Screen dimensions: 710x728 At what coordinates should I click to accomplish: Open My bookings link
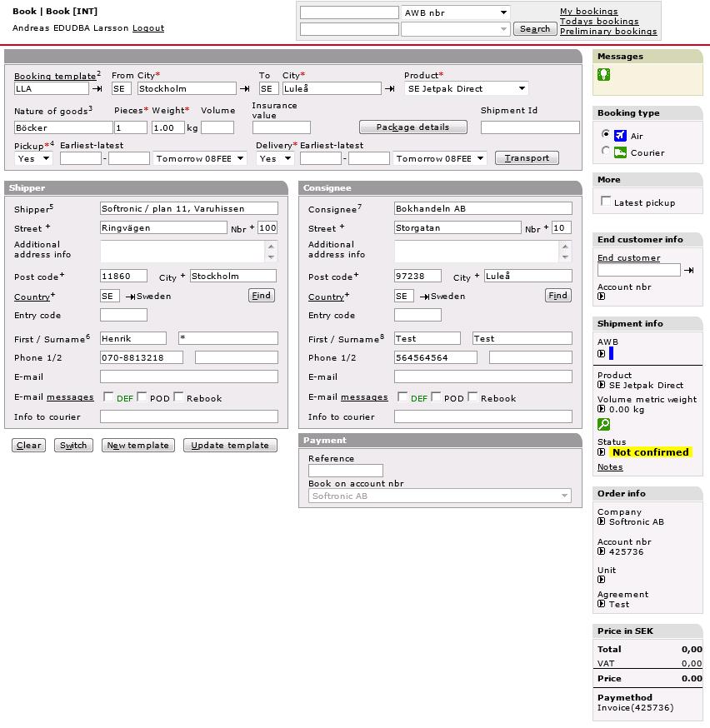point(589,11)
